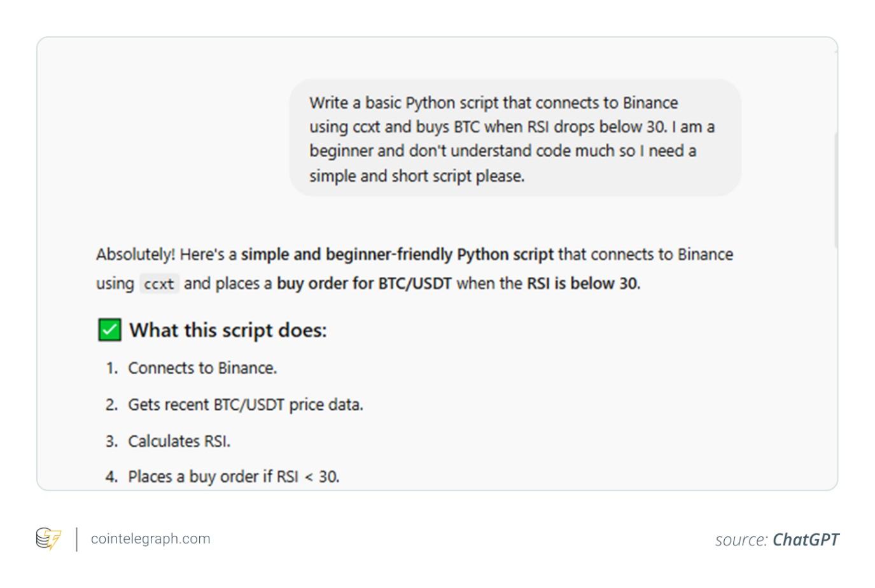Open the cointelegraph.com link
This screenshot has width=875, height=588.
[150, 538]
